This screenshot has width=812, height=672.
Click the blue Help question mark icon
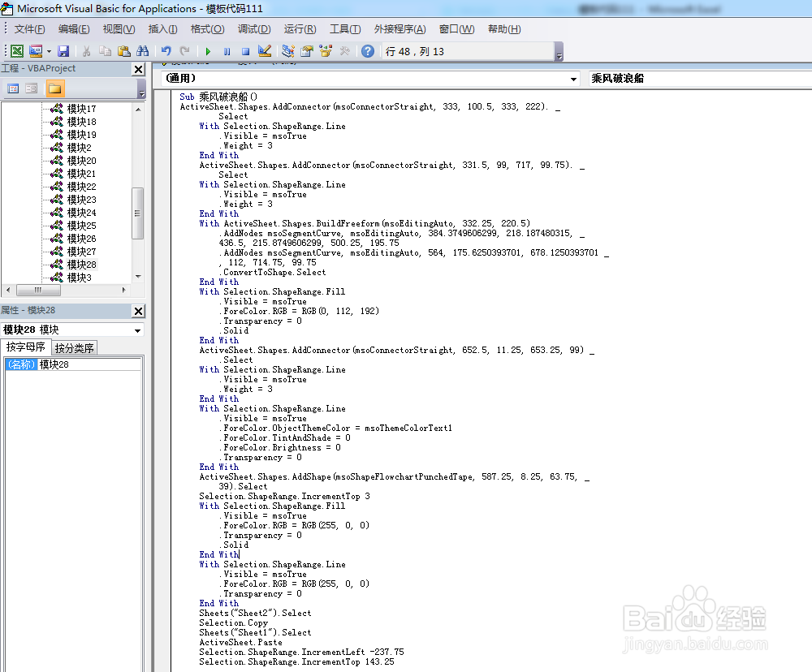point(368,51)
